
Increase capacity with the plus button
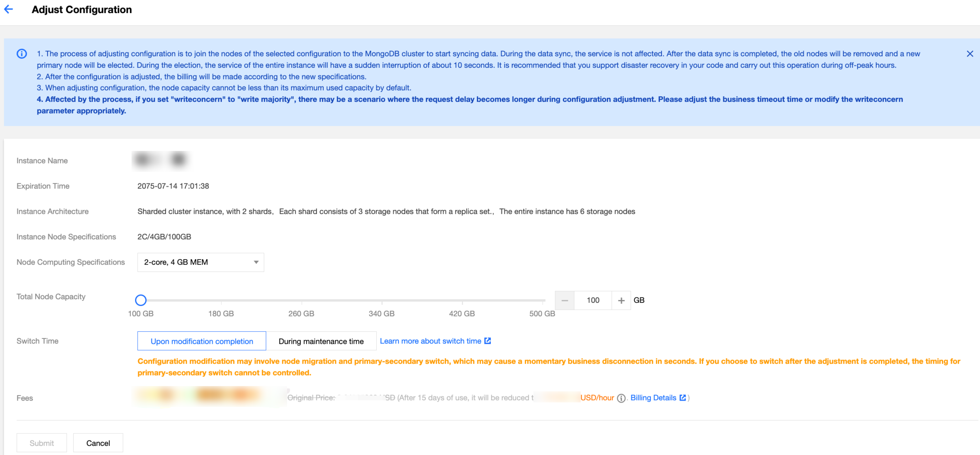621,300
